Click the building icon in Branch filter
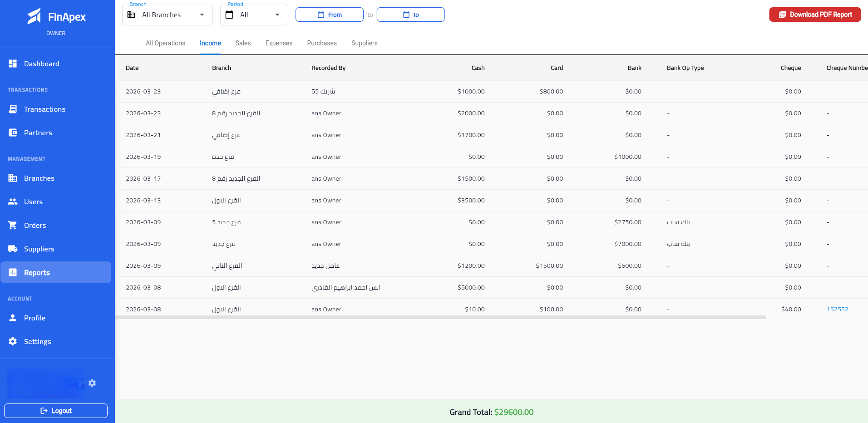868x423 pixels. pos(131,15)
